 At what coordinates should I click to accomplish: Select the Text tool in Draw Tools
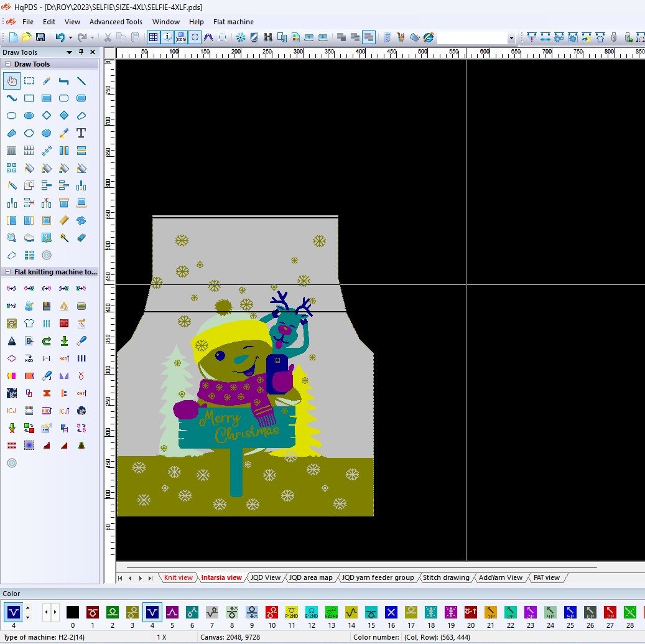pyautogui.click(x=81, y=133)
